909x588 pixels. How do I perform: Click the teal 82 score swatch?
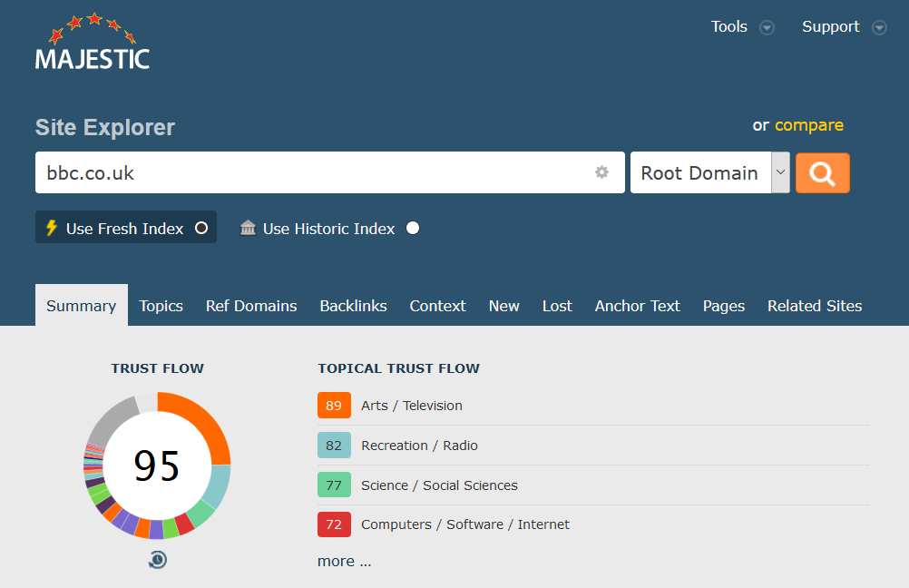(334, 446)
